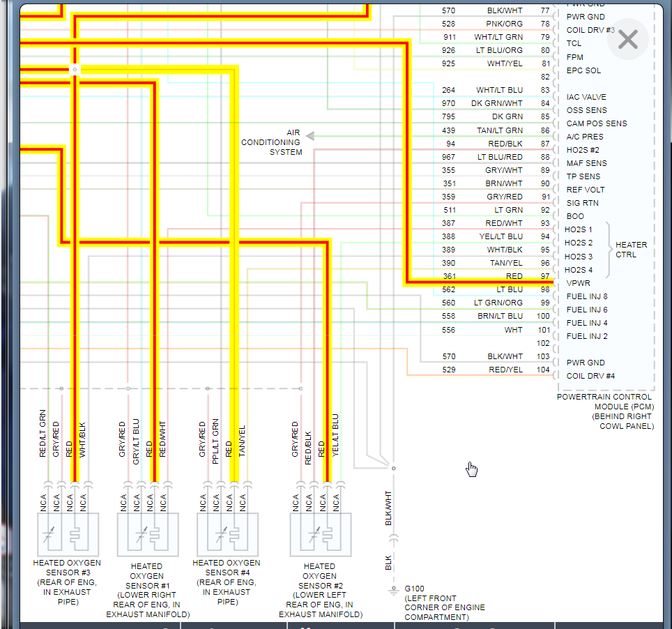Click the FUEL INJ 2 label
This screenshot has height=629, width=672.
[586, 336]
